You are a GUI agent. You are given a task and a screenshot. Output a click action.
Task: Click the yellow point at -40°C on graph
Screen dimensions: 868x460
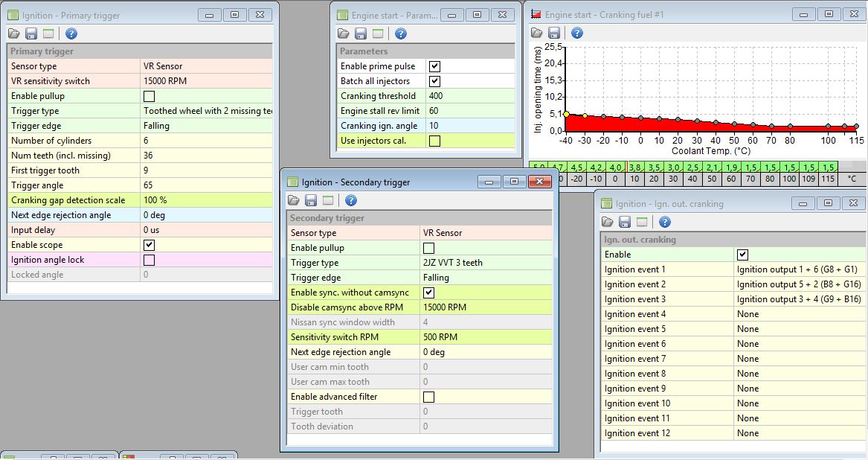[566, 114]
